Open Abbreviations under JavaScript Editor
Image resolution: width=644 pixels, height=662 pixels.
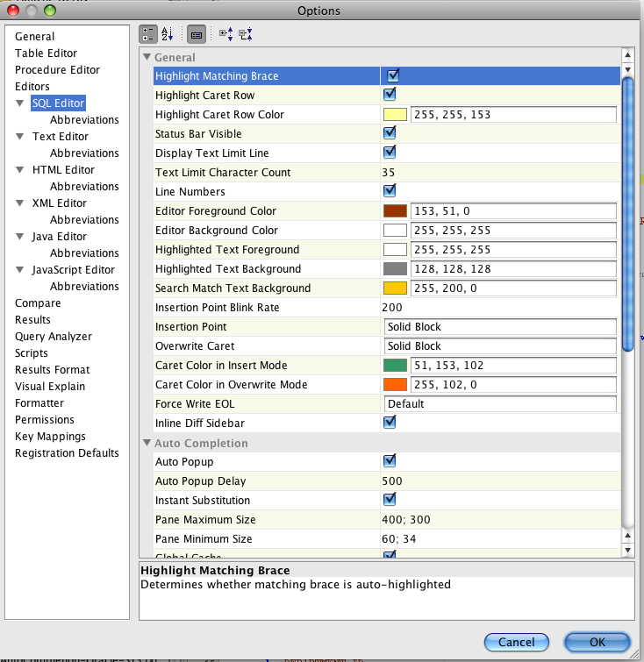pos(84,286)
